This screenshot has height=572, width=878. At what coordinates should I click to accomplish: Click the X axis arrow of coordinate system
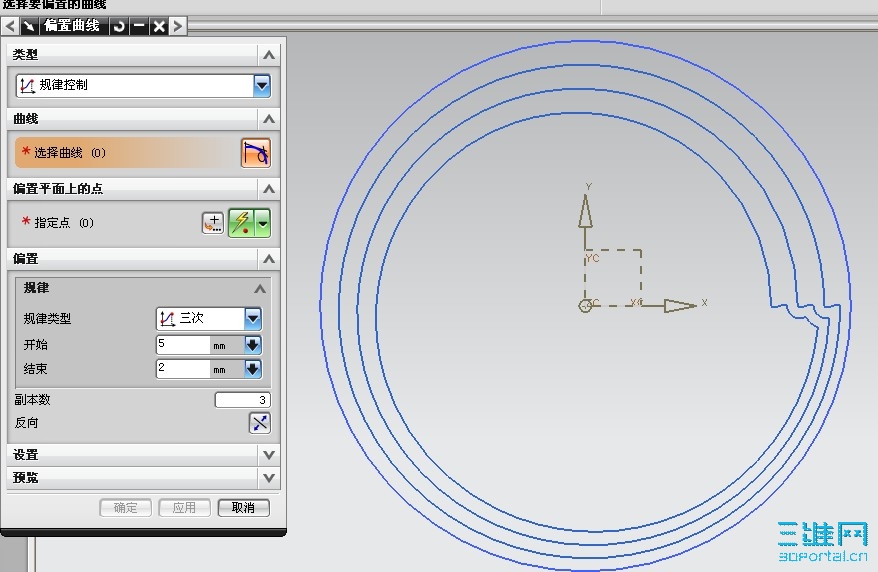680,306
